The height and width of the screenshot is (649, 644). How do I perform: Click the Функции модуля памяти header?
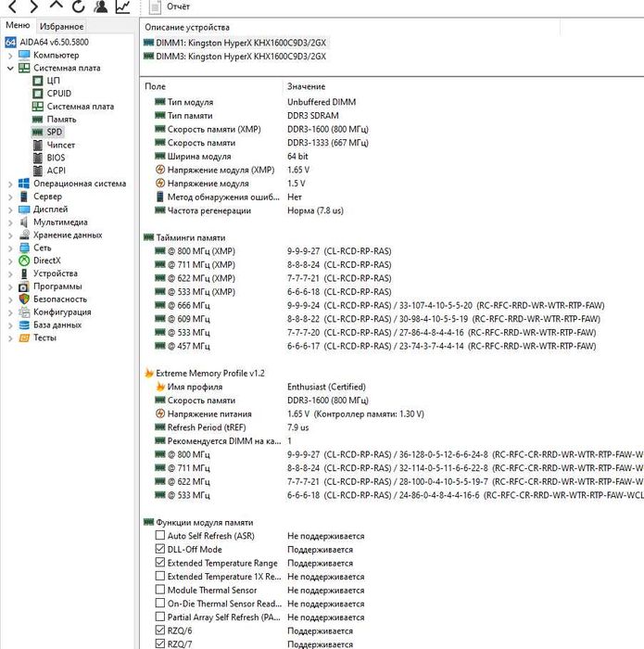click(198, 522)
